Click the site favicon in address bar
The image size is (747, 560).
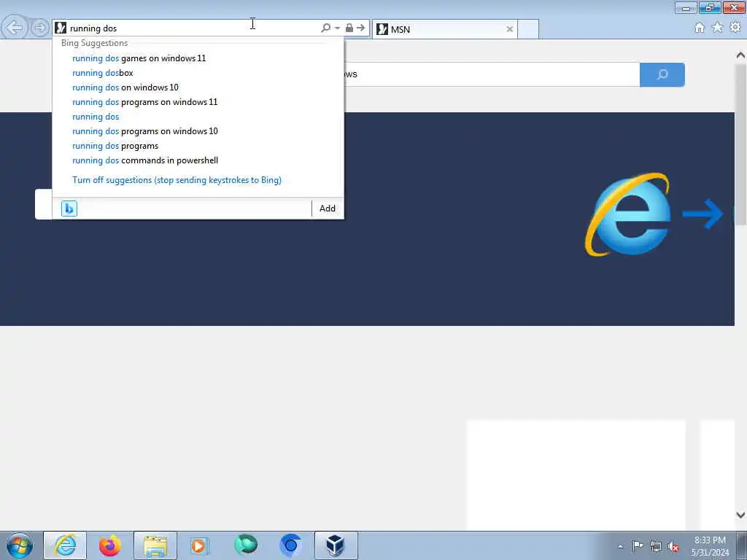coord(61,28)
